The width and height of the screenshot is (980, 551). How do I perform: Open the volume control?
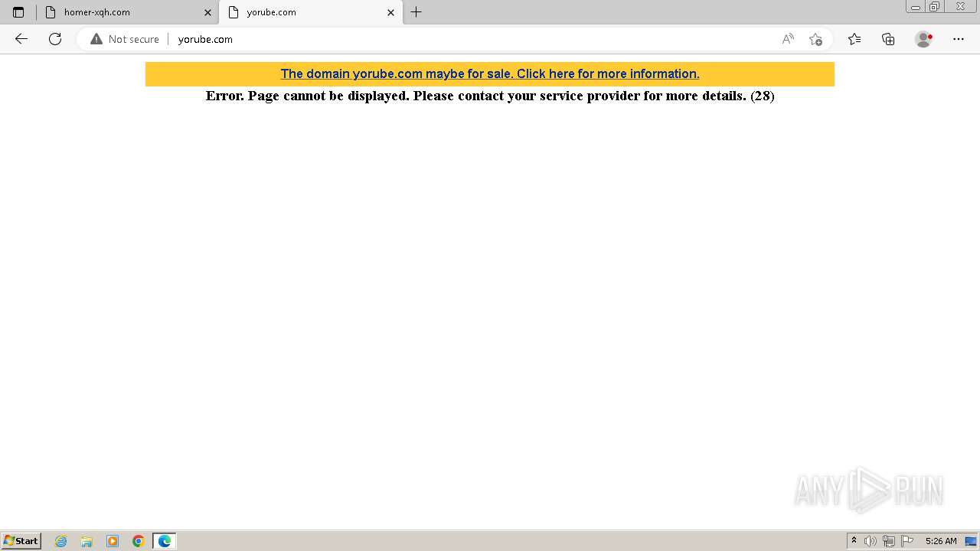pos(871,541)
